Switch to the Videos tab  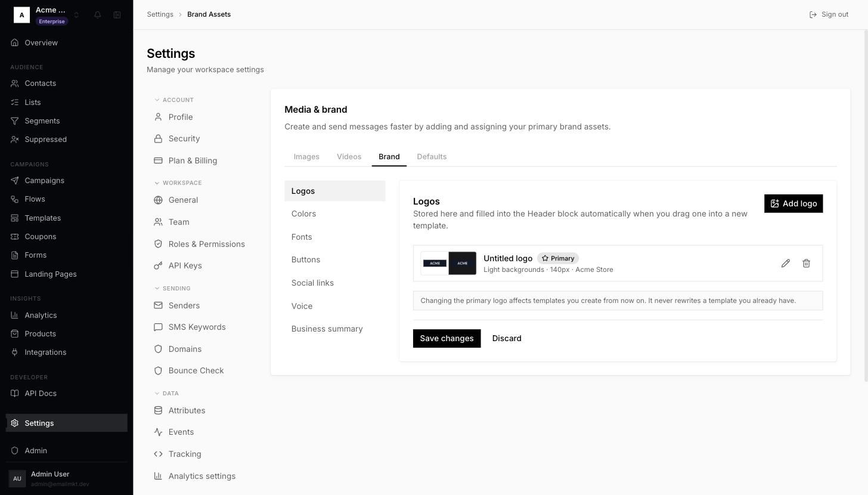(x=349, y=157)
